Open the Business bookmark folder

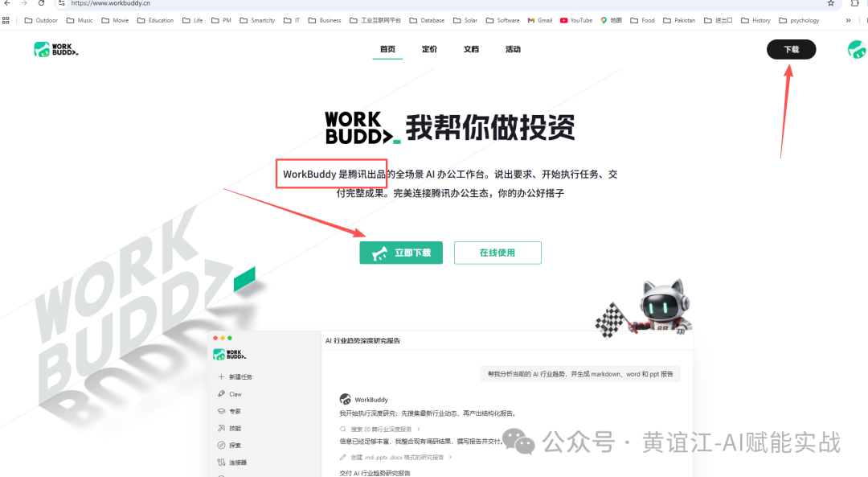325,20
